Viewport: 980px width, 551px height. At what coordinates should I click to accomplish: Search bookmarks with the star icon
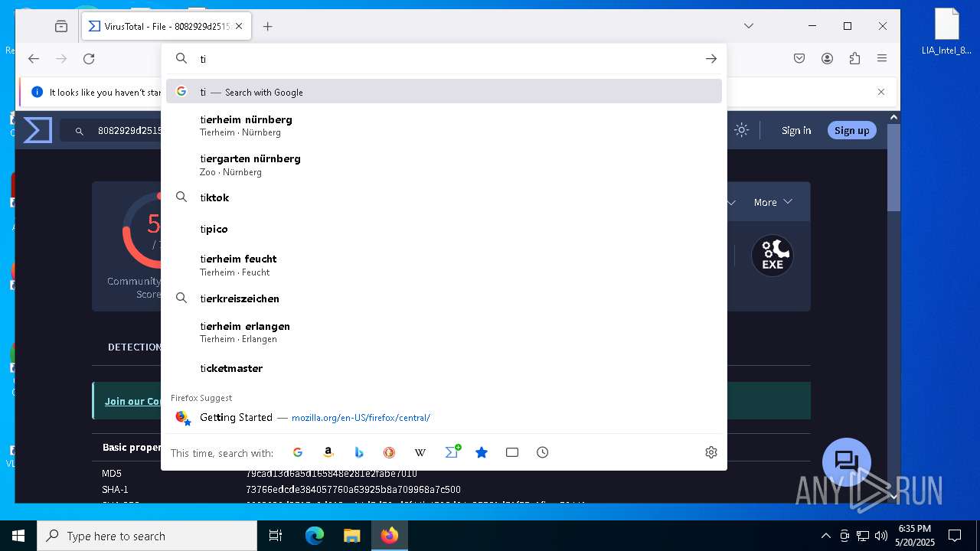coord(482,452)
